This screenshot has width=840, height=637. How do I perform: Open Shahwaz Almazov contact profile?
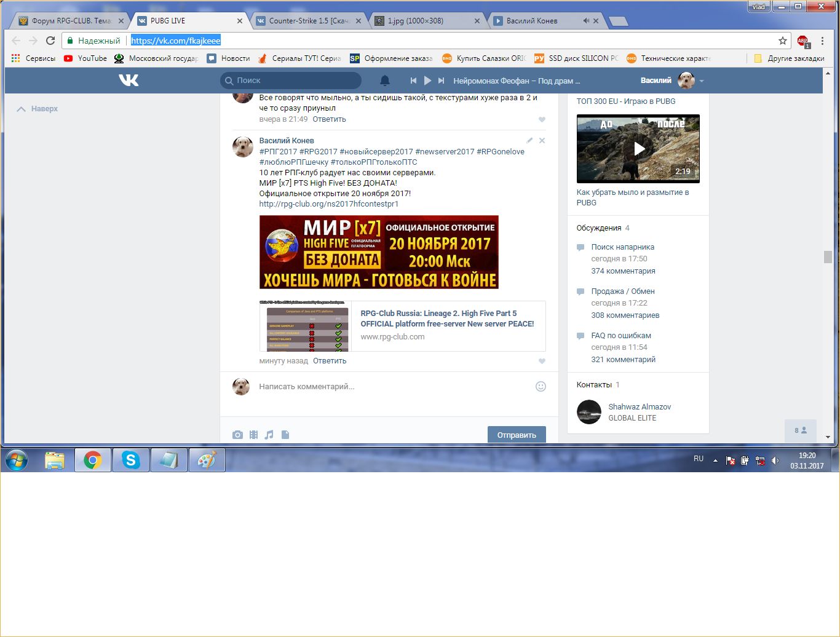(640, 407)
